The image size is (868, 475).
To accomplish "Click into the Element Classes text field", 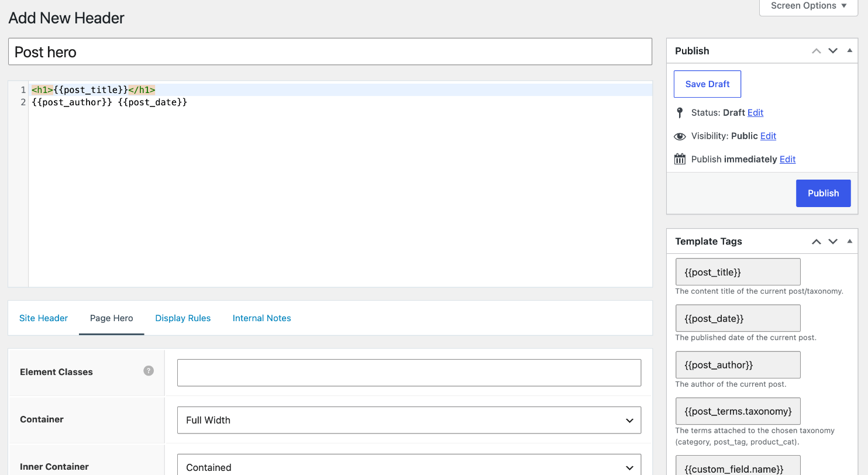I will click(x=409, y=373).
